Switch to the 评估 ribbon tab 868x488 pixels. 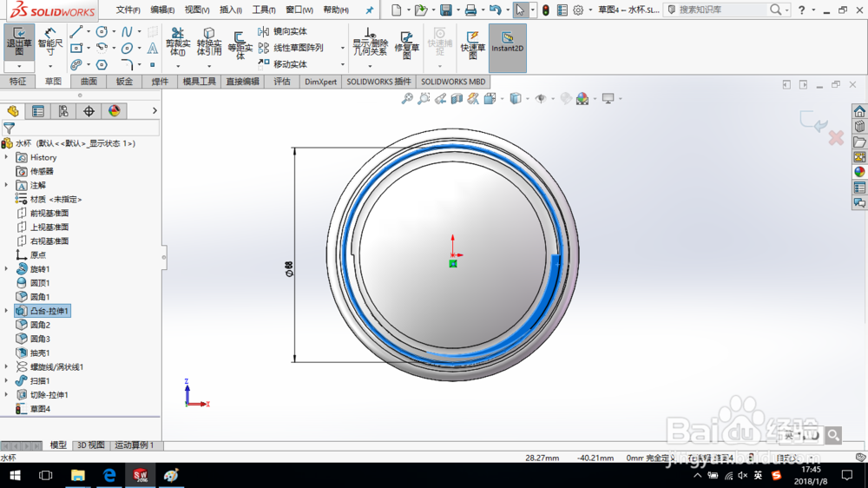coord(282,82)
